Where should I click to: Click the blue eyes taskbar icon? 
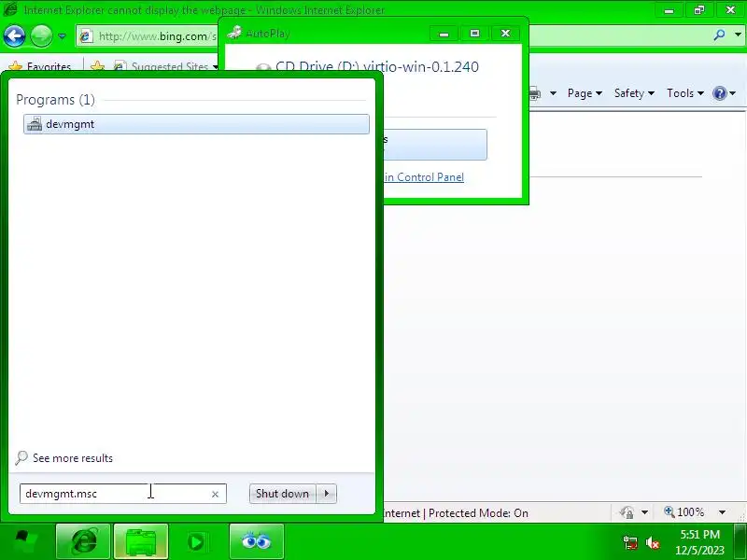pyautogui.click(x=256, y=541)
